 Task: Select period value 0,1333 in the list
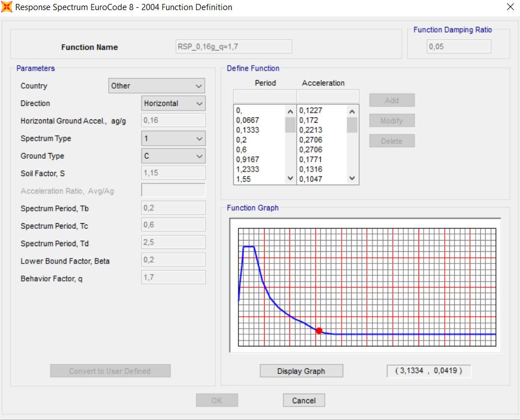[x=248, y=130]
